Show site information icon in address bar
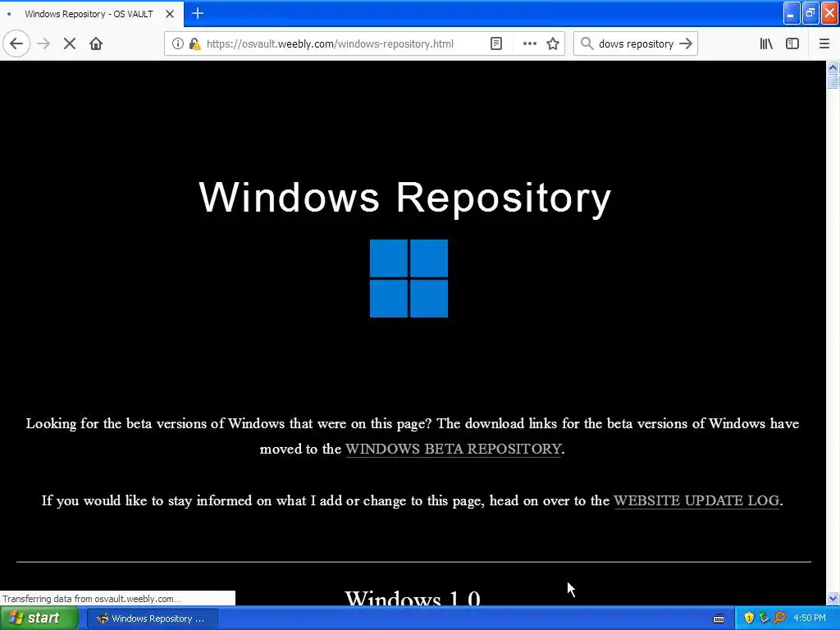840x630 pixels. tap(178, 43)
